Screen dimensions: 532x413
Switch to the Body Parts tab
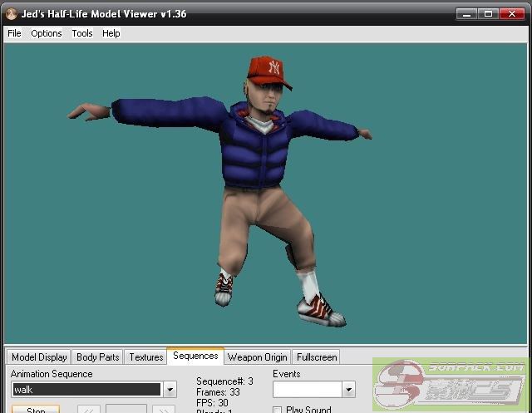(x=97, y=357)
